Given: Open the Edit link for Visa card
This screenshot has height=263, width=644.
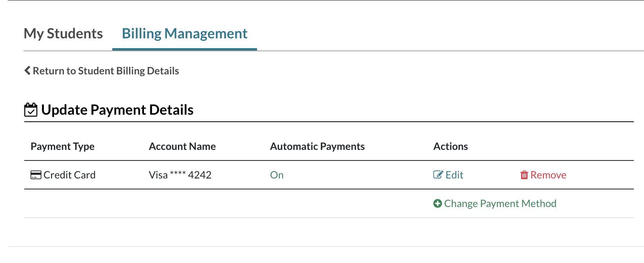Looking at the screenshot, I should pyautogui.click(x=454, y=175).
